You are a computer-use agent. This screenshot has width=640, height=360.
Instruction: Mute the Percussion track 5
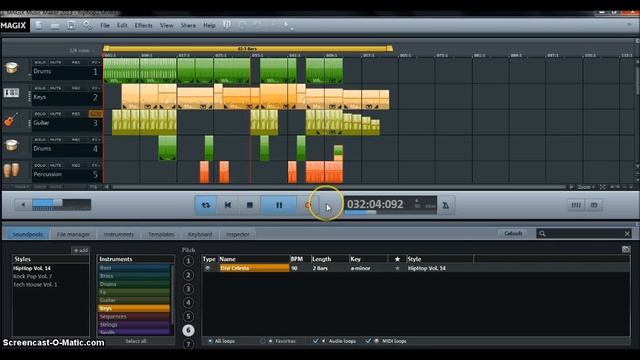pyautogui.click(x=55, y=165)
